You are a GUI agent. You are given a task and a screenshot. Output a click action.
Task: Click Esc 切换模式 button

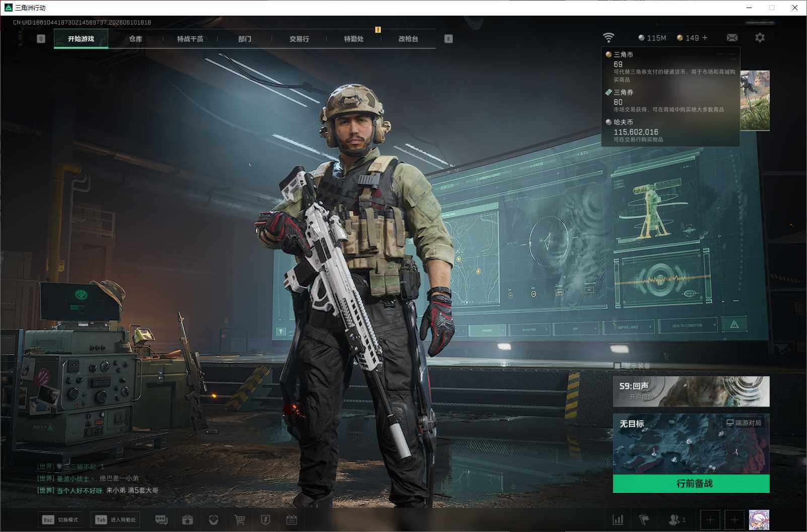[x=60, y=520]
